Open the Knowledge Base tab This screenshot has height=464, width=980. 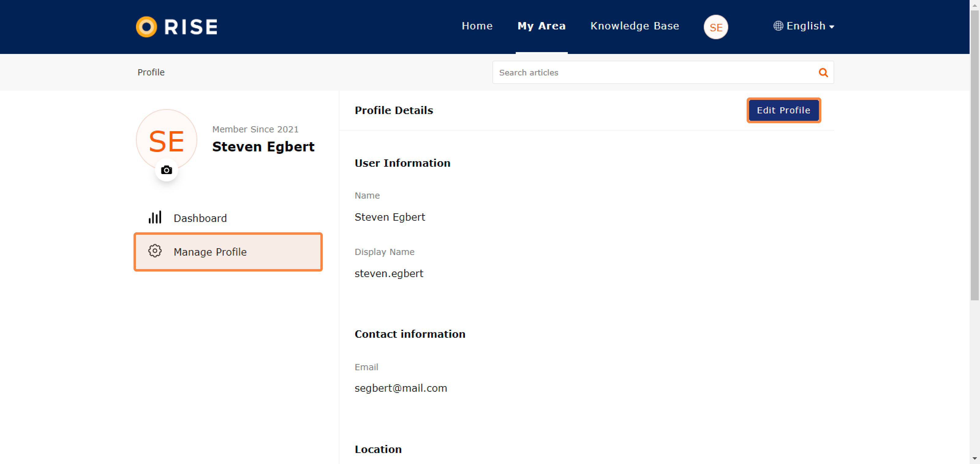pos(635,26)
